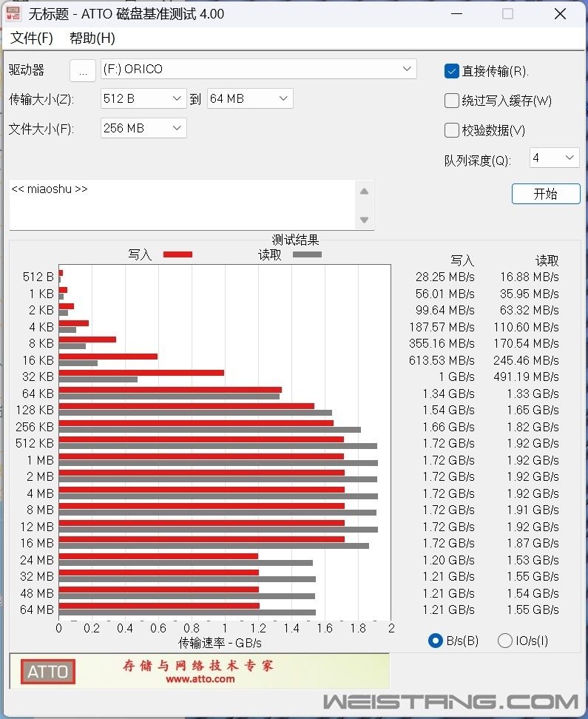Enable the 校验数据(V) checkbox
Image resolution: width=588 pixels, height=719 pixels.
point(452,130)
